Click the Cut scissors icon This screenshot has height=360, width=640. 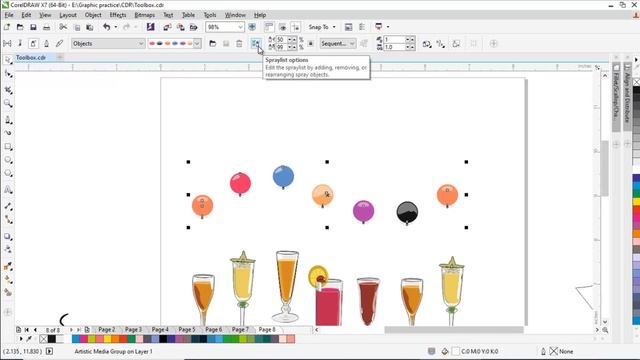(x=63, y=27)
